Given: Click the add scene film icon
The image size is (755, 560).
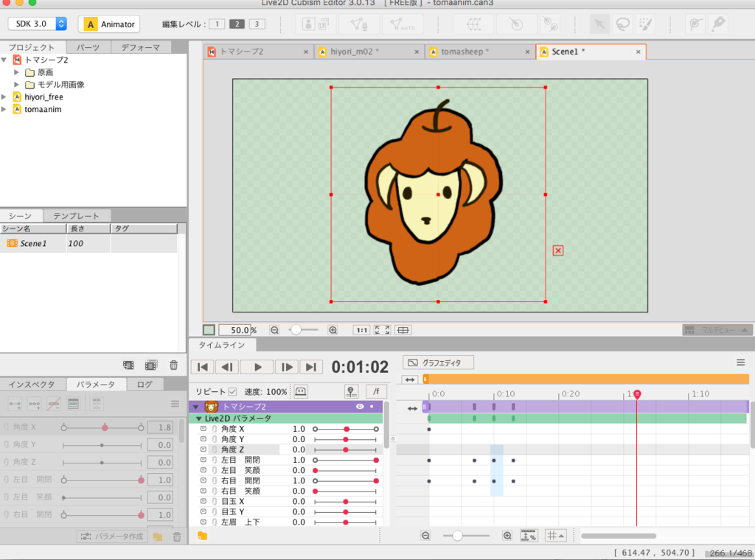Looking at the screenshot, I should pyautogui.click(x=128, y=365).
